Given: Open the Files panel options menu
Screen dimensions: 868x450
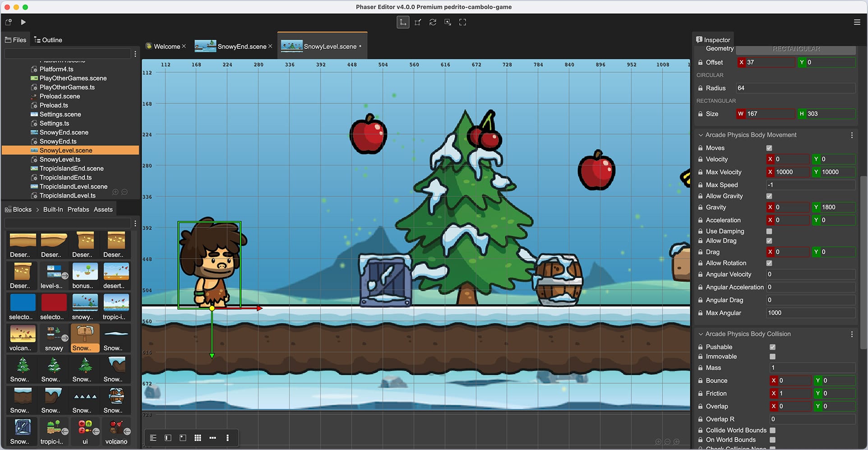Looking at the screenshot, I should [x=135, y=54].
